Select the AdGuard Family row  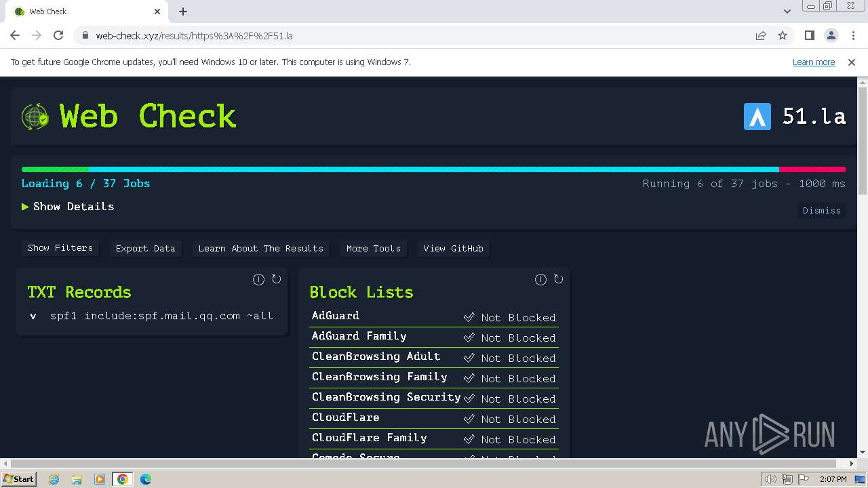434,337
